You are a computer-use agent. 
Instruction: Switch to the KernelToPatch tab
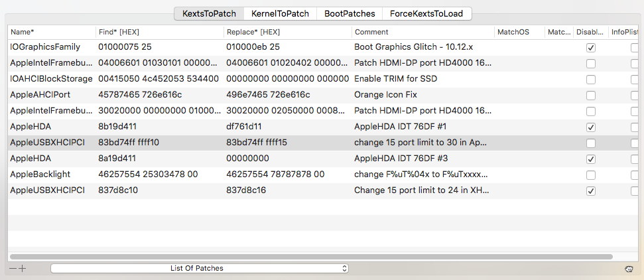tap(280, 13)
